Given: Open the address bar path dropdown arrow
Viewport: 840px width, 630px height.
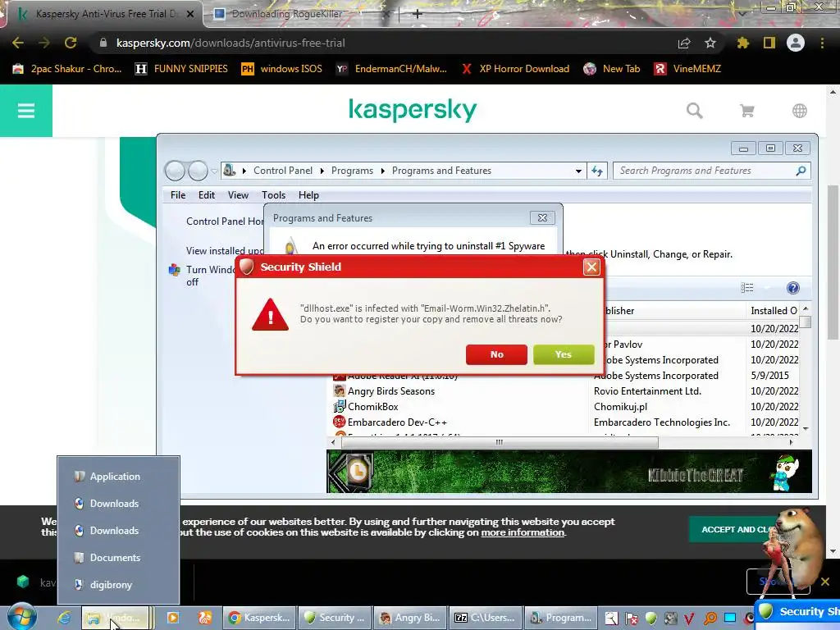Looking at the screenshot, I should (578, 171).
